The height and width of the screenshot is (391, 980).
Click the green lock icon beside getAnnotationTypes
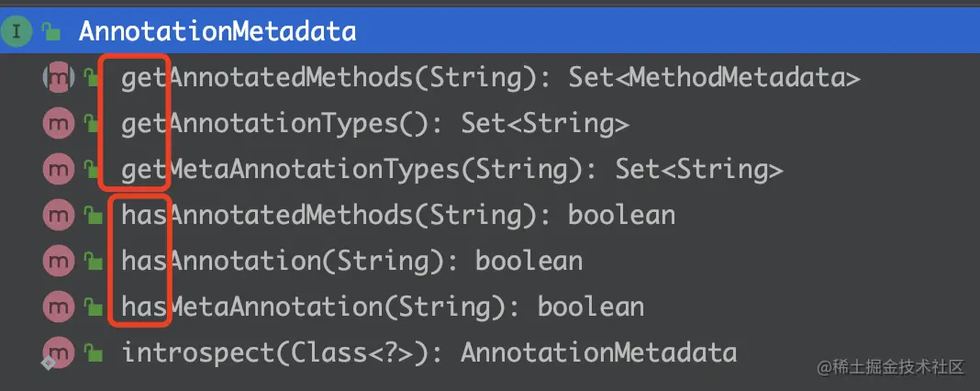coord(92,124)
